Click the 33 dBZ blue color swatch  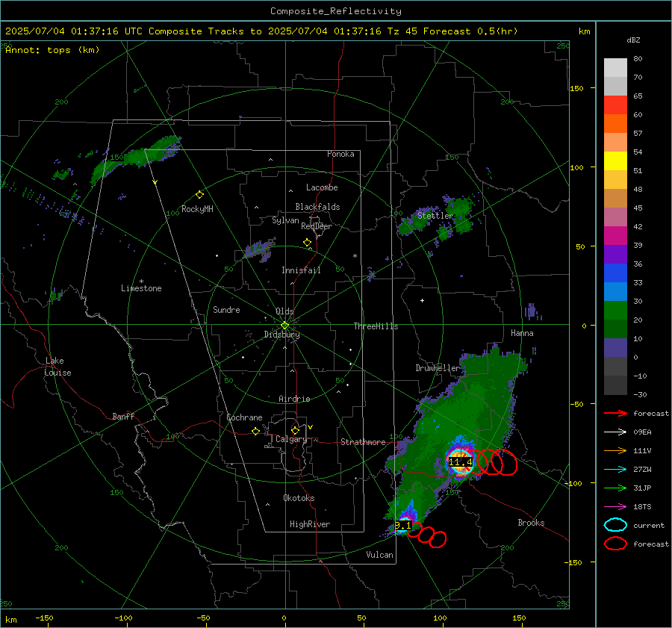point(615,273)
